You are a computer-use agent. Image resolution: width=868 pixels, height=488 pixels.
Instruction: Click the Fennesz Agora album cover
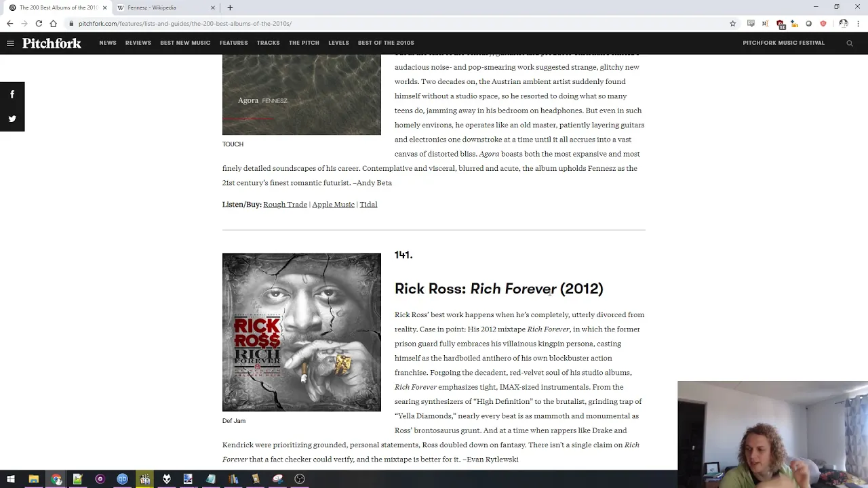coord(302,94)
